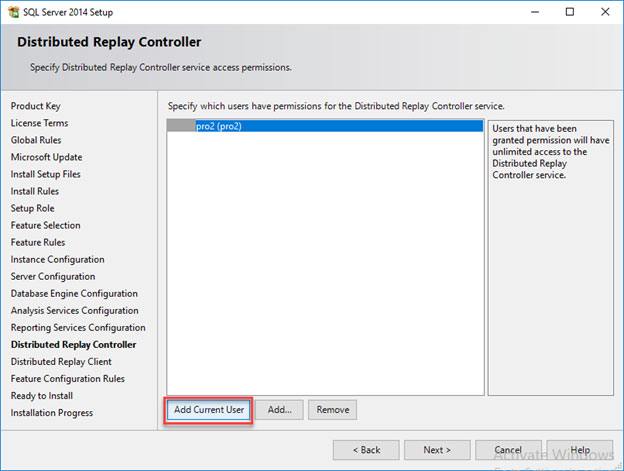This screenshot has height=471, width=624.
Task: Proceed with the Next > button
Action: point(437,450)
